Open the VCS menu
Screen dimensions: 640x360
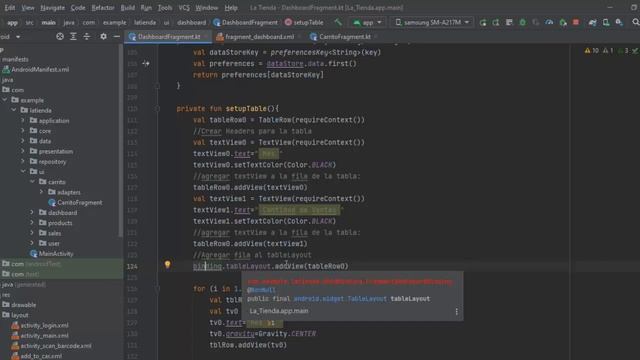(x=184, y=8)
